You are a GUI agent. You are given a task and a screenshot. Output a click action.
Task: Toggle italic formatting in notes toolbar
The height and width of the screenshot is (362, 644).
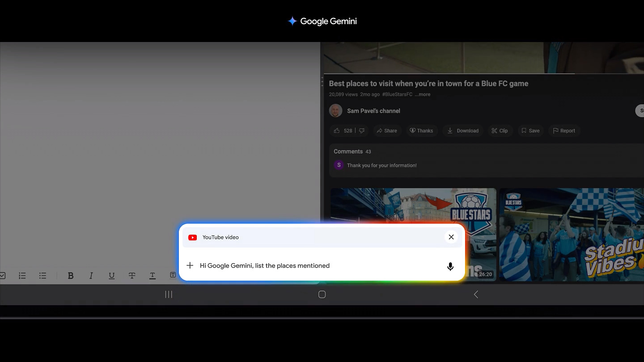click(91, 276)
